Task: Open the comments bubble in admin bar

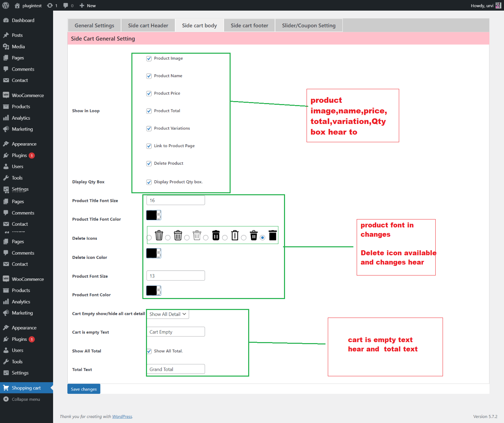Action: 66,6
